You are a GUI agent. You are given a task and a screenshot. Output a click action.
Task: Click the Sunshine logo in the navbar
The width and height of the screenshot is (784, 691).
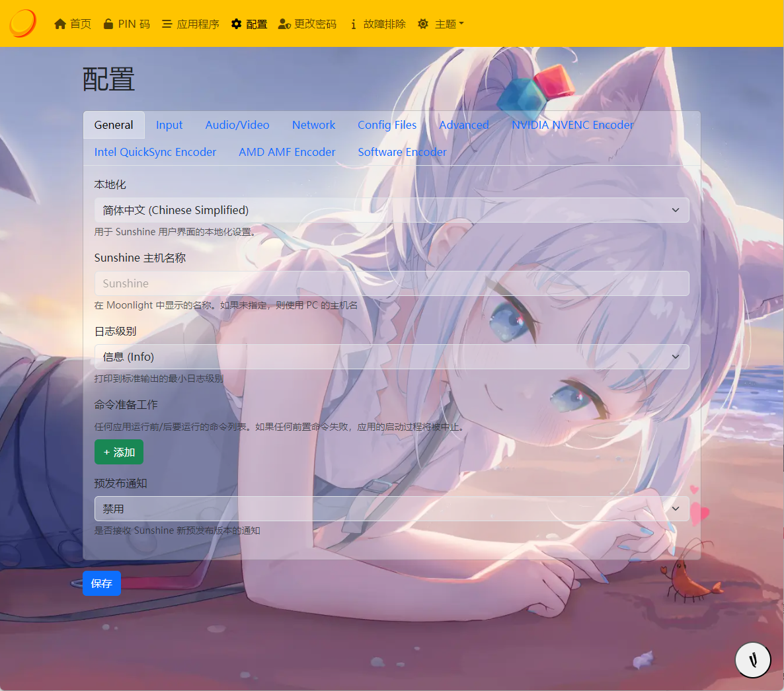[x=22, y=24]
